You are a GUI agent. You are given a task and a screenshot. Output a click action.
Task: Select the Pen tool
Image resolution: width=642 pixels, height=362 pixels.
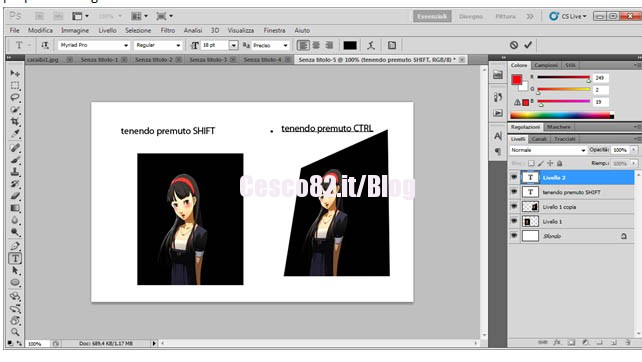coord(15,246)
